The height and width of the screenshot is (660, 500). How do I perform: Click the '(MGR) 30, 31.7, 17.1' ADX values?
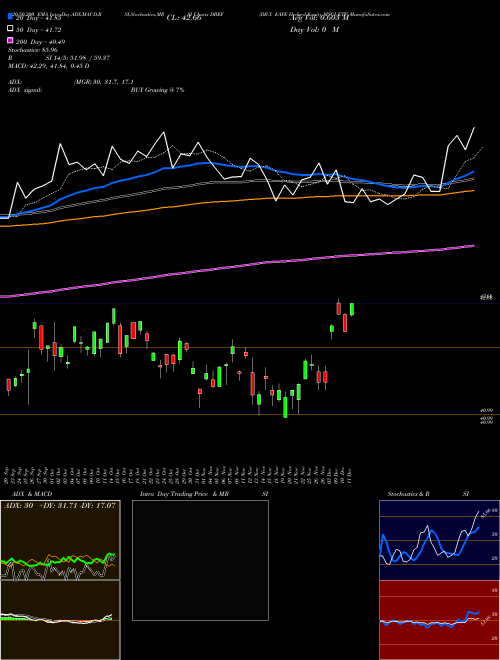click(104, 82)
